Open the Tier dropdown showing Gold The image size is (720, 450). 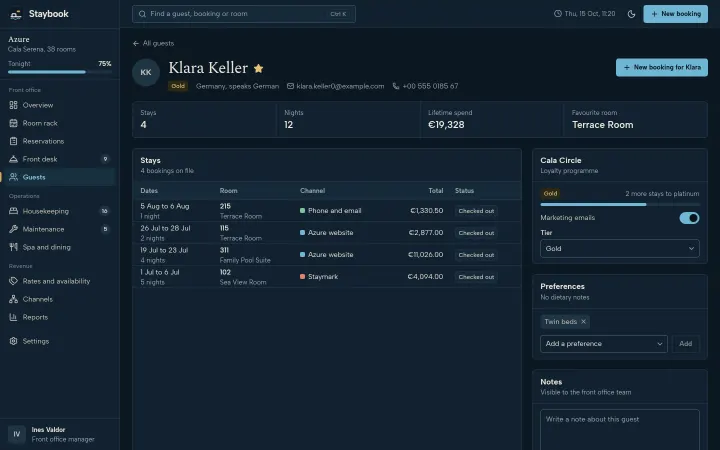(619, 248)
